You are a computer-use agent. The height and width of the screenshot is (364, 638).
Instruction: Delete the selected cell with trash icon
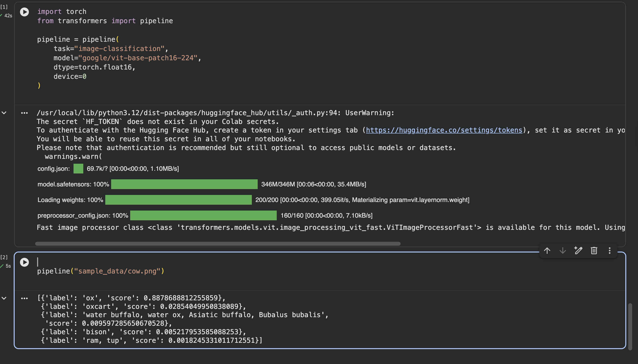tap(594, 251)
